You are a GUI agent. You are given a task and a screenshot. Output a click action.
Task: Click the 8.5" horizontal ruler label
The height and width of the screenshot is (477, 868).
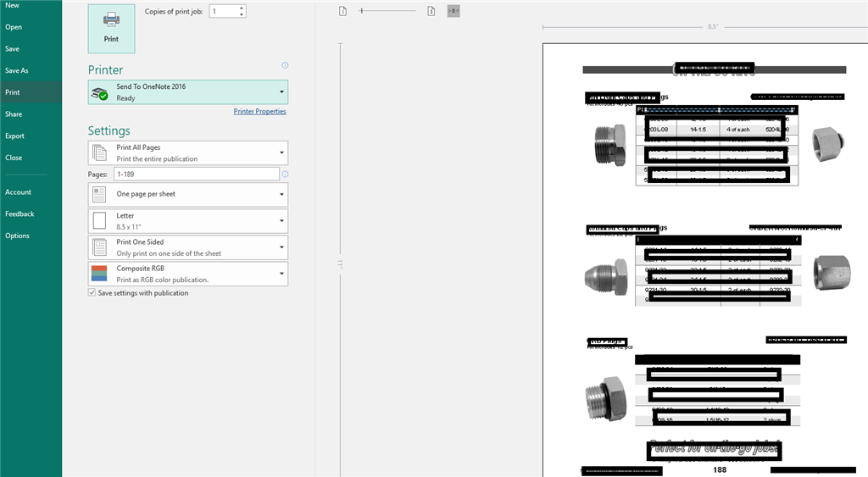coord(712,26)
